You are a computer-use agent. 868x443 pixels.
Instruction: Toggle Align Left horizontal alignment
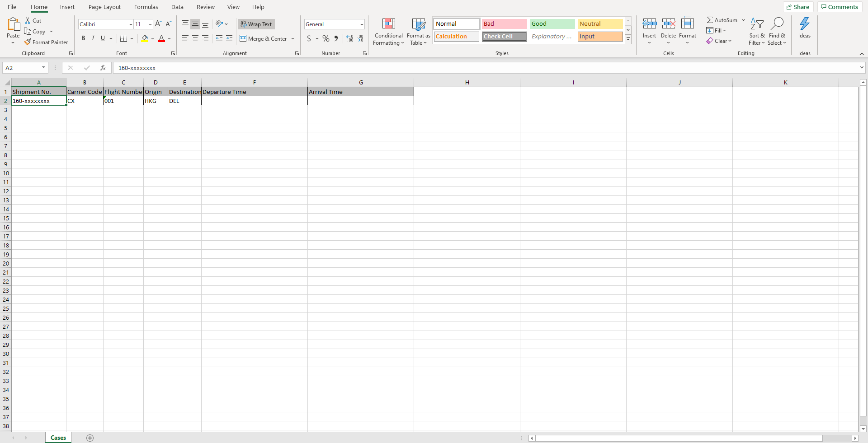point(185,38)
